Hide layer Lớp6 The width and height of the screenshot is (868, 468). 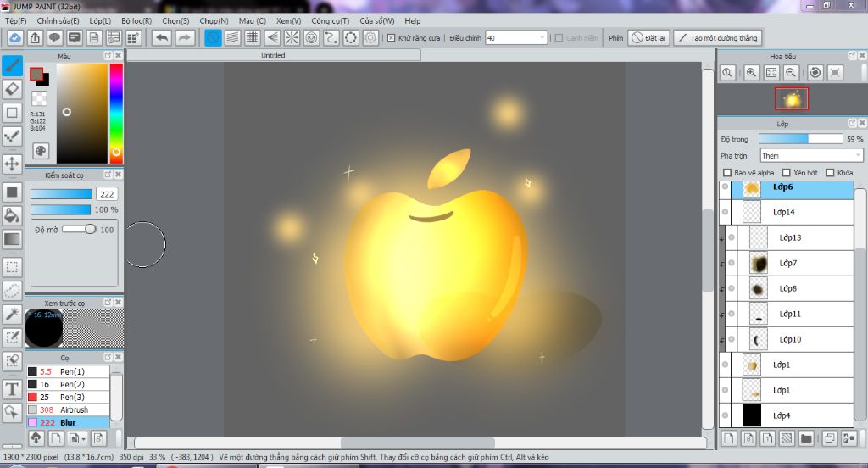click(x=726, y=187)
